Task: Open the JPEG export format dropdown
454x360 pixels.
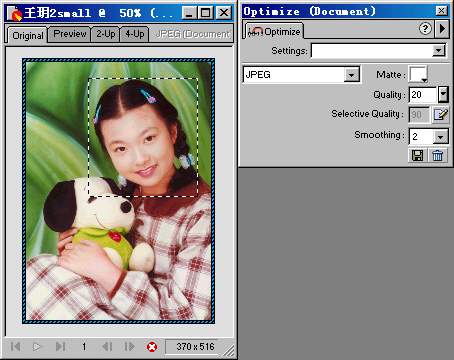Action: (352, 75)
